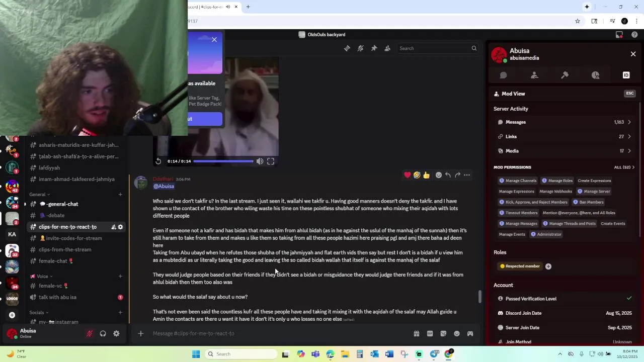Add thumbs up reaction to the message
The image size is (644, 362).
(426, 175)
